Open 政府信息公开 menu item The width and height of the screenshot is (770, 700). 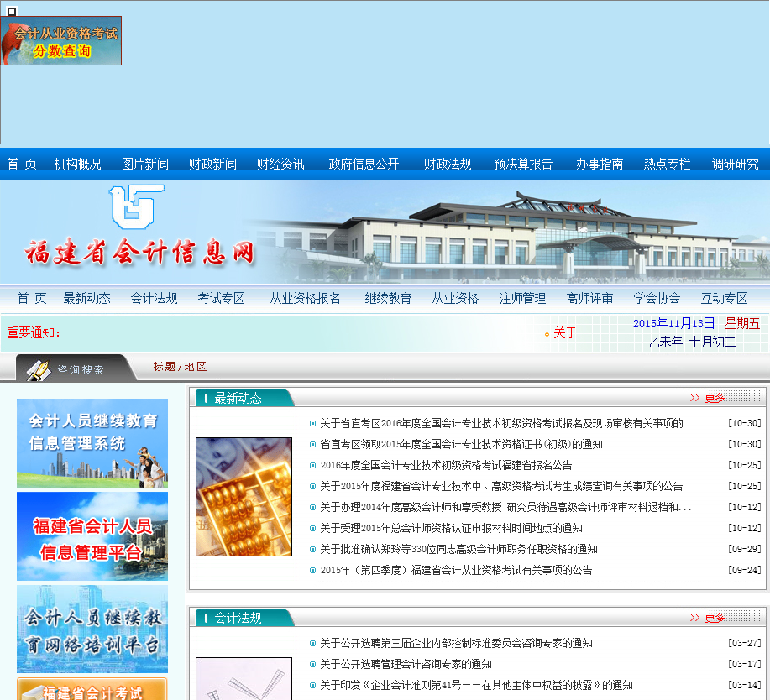tap(364, 164)
